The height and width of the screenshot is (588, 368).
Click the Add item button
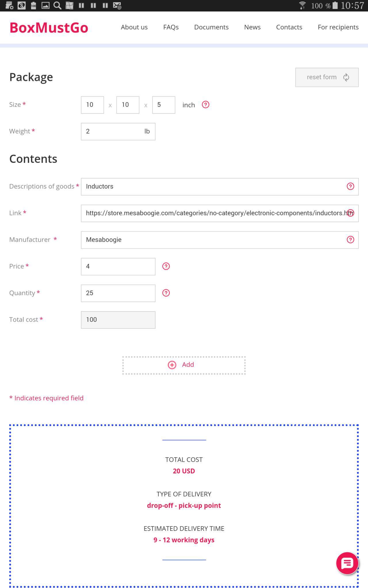(x=184, y=365)
